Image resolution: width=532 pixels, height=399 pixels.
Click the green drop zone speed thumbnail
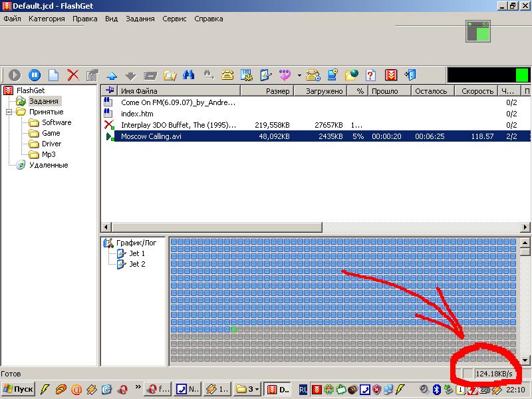coord(478,31)
